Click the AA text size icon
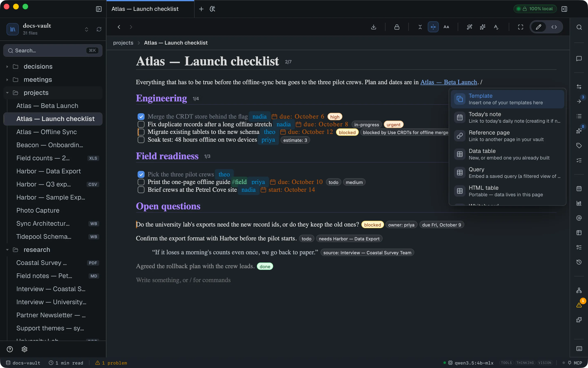 point(446,27)
